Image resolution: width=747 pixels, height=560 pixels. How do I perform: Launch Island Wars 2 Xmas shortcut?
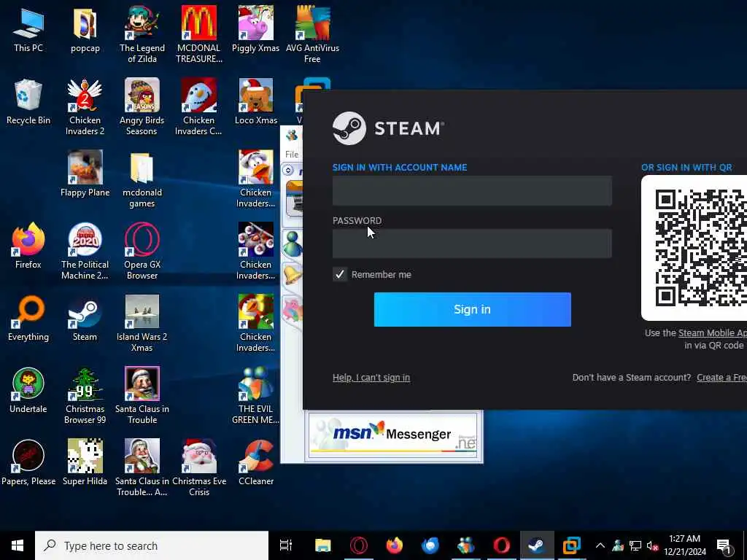142,324
